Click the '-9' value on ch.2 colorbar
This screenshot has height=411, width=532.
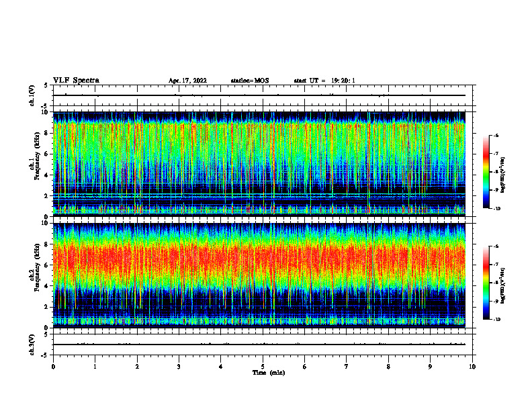pos(496,301)
